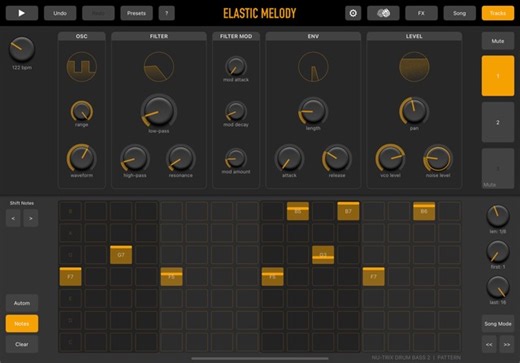Adjust the 122 bpm tempo knob
The height and width of the screenshot is (363, 520).
22,49
